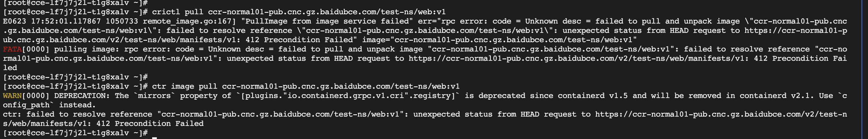This screenshot has width=868, height=139.
Task: Click the DEPRECATION: keyword in the warning
Action: pos(82,96)
